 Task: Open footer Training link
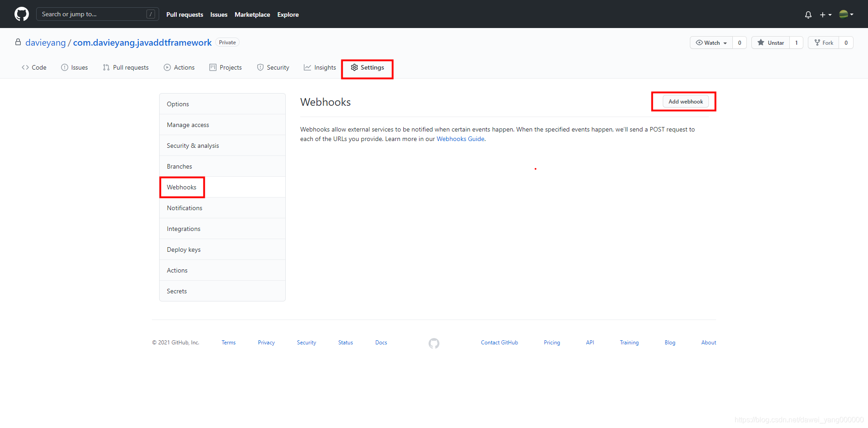(629, 343)
